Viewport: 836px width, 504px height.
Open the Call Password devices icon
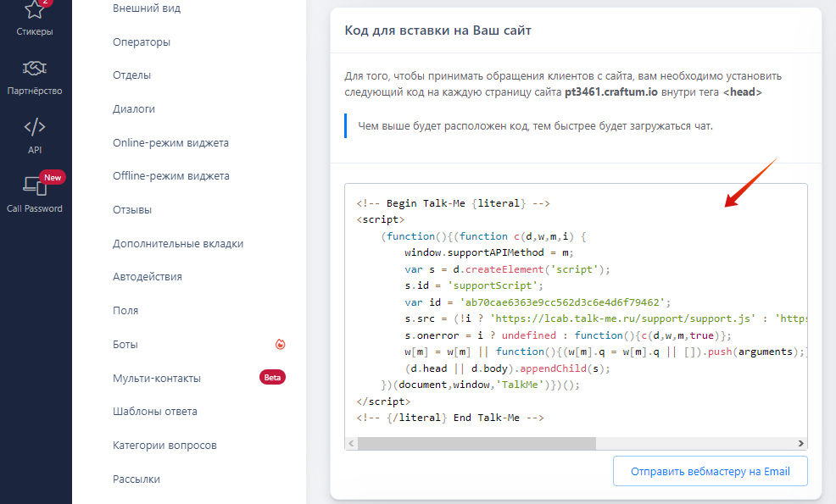click(35, 186)
